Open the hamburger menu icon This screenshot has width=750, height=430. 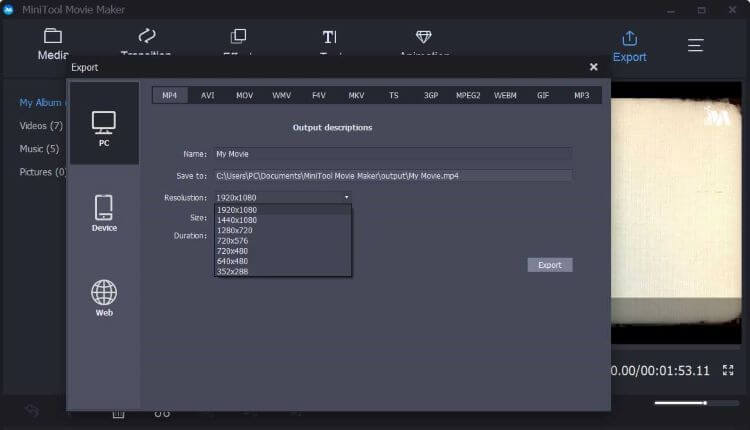pos(695,45)
